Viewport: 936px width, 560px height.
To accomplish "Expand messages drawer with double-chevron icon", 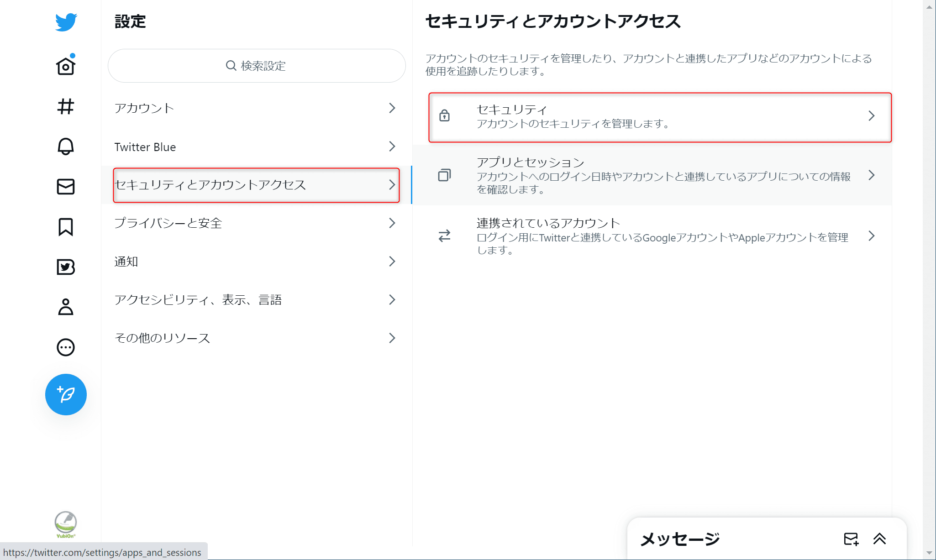I will click(x=879, y=539).
